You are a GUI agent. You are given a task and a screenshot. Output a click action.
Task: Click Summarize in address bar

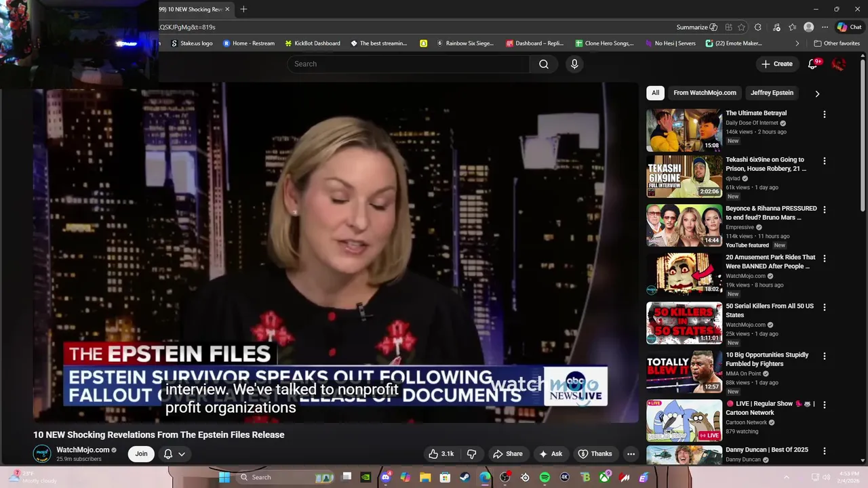[x=697, y=27]
